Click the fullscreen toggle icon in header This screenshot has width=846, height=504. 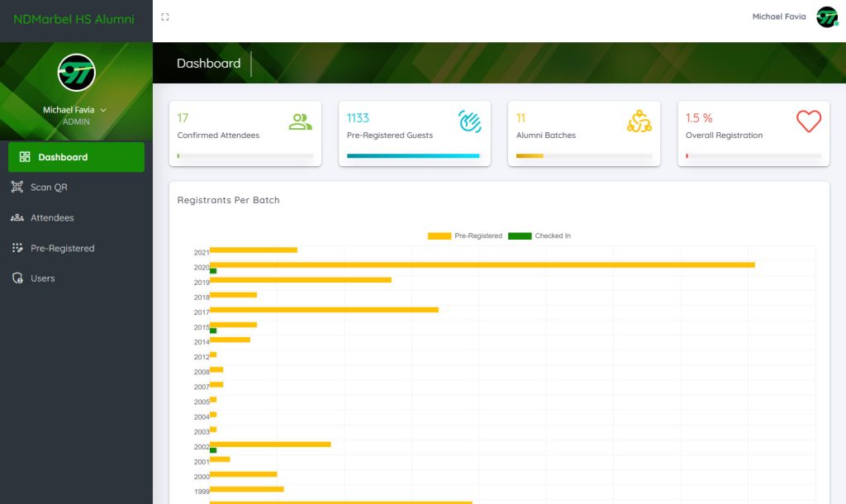click(x=165, y=17)
